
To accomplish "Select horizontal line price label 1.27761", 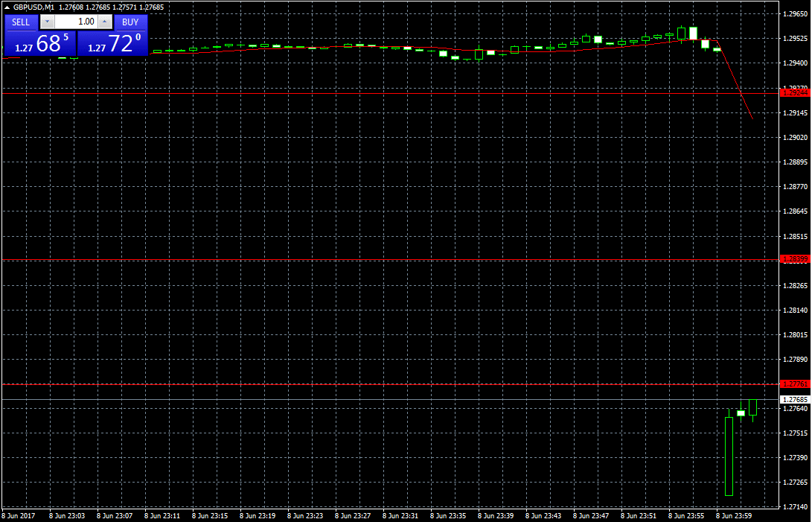I will (795, 384).
